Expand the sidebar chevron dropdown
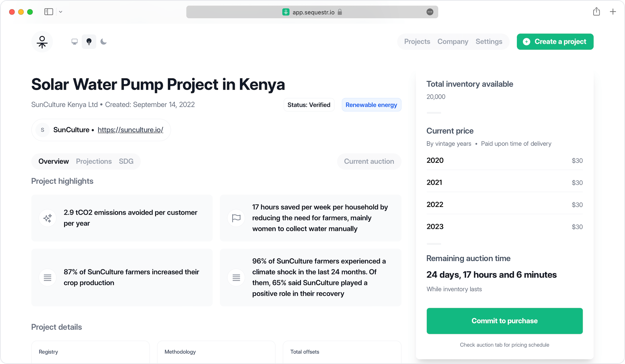 pyautogui.click(x=61, y=12)
